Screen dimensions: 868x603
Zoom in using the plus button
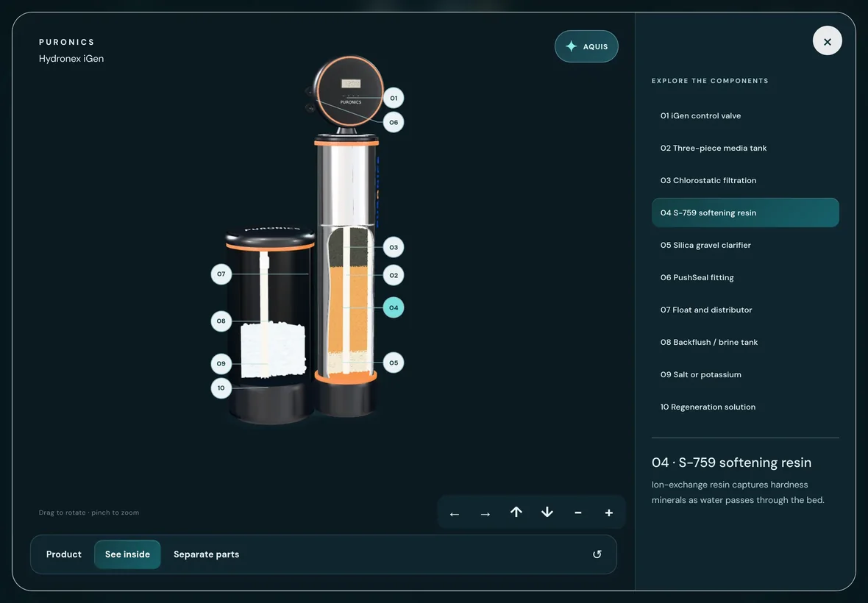pyautogui.click(x=609, y=513)
